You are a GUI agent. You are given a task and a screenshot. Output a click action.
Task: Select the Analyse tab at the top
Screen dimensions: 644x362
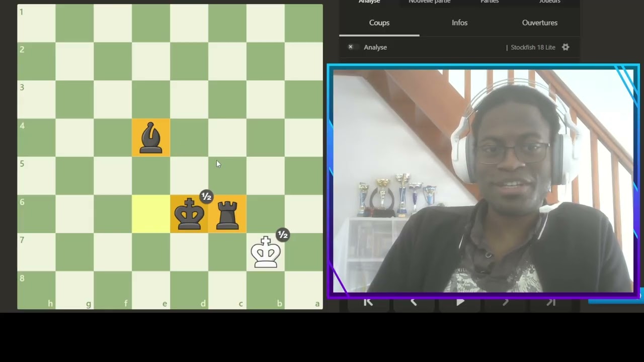369,2
